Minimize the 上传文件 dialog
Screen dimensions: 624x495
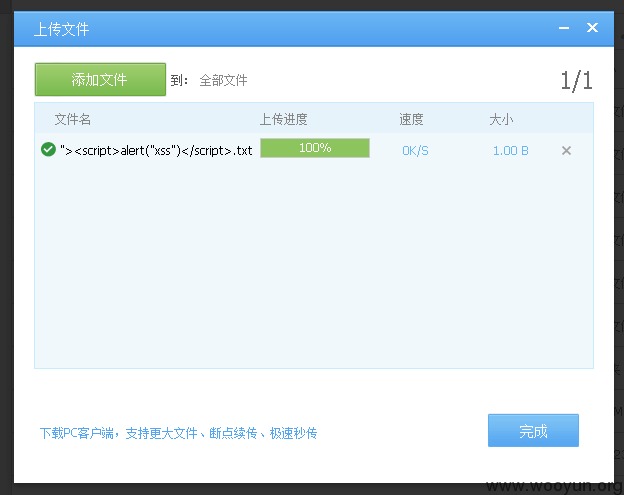(x=564, y=28)
